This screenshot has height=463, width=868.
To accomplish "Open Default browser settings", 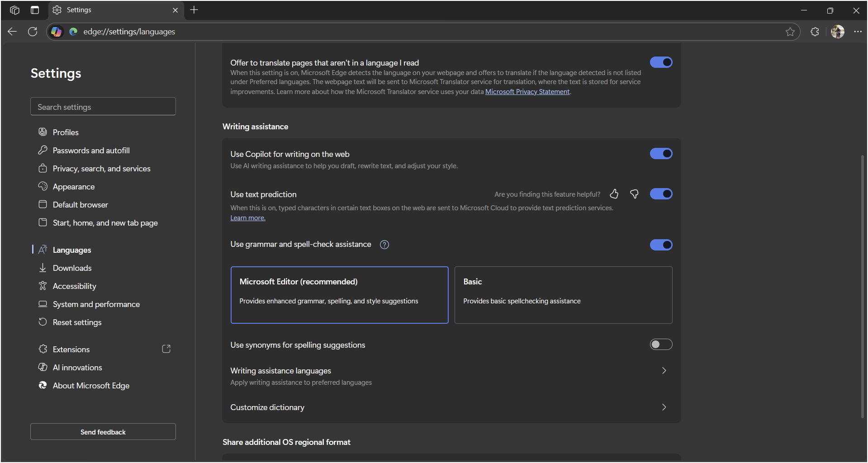I will tap(81, 205).
